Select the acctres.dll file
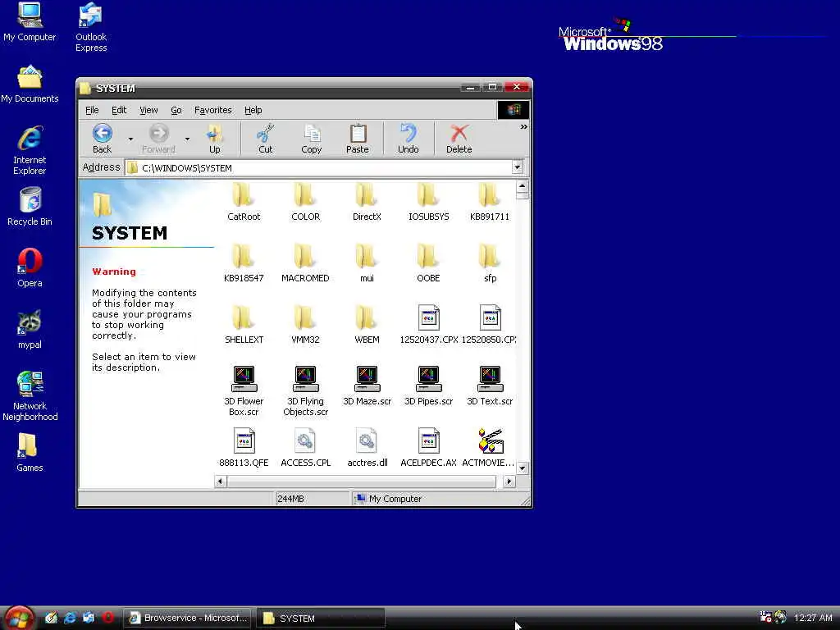Screen dimensions: 840x630 [x=367, y=448]
